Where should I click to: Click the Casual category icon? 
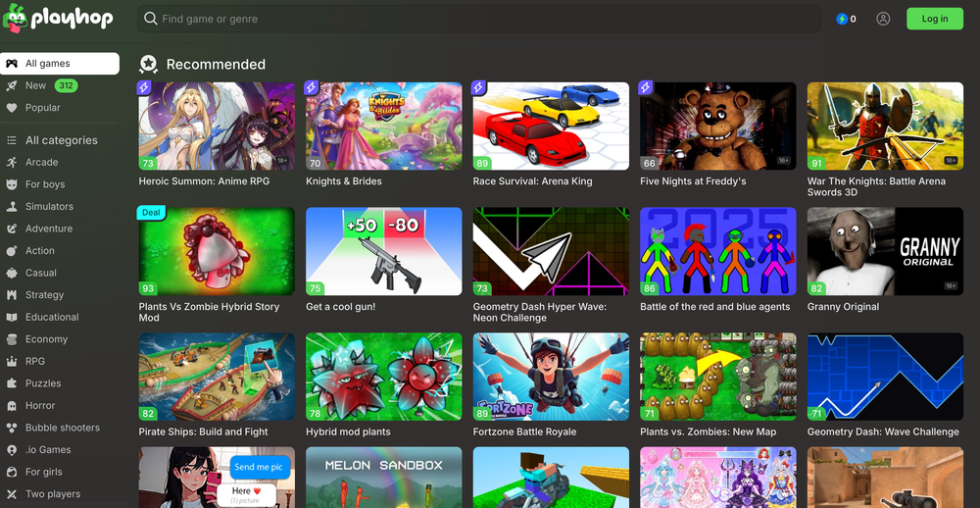point(11,273)
